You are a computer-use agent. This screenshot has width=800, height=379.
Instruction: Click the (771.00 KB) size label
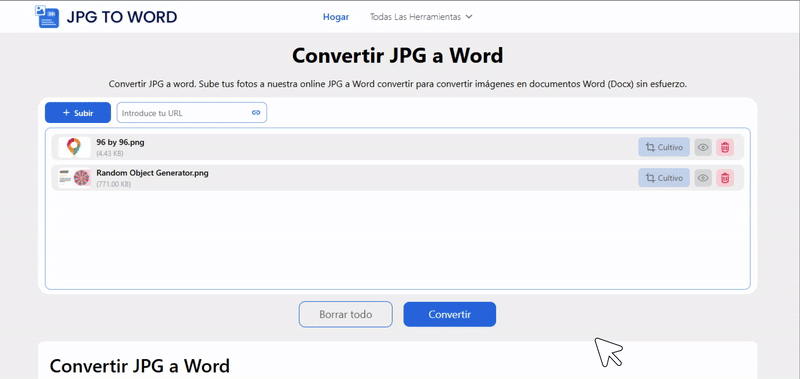tap(113, 184)
